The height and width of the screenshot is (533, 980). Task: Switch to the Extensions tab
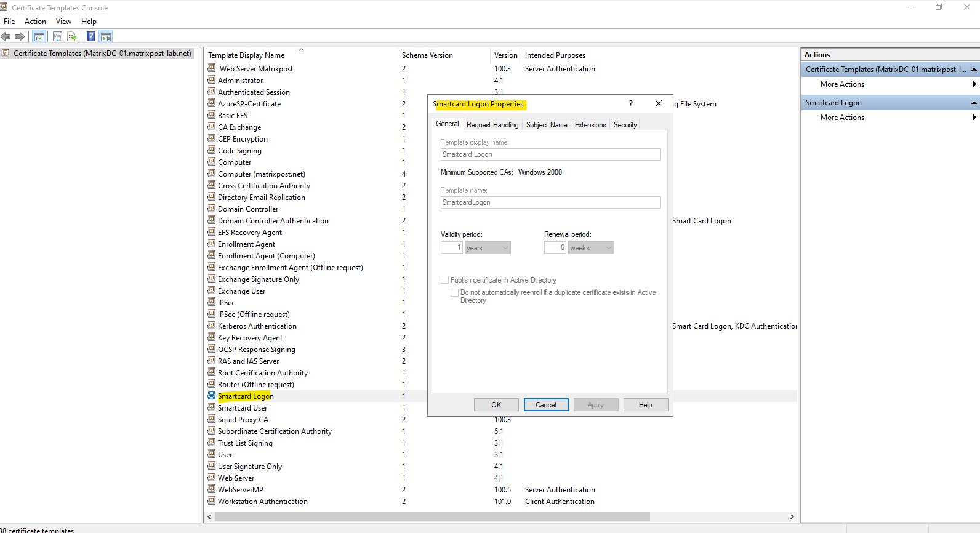(590, 124)
